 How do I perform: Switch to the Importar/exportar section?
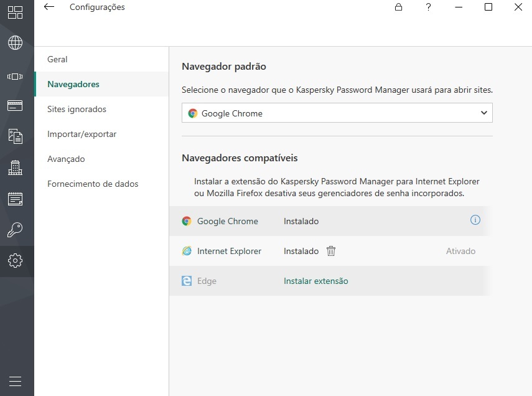click(82, 134)
